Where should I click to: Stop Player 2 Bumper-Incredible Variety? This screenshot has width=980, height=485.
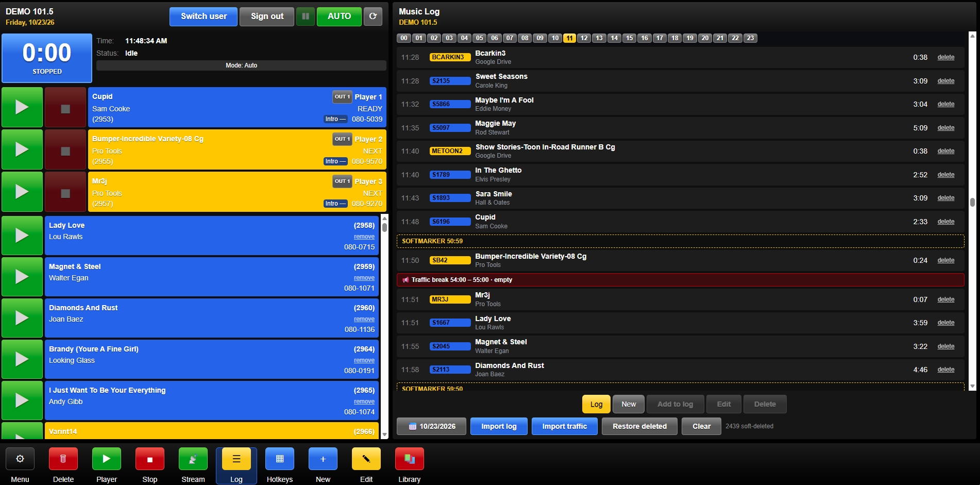(x=65, y=149)
